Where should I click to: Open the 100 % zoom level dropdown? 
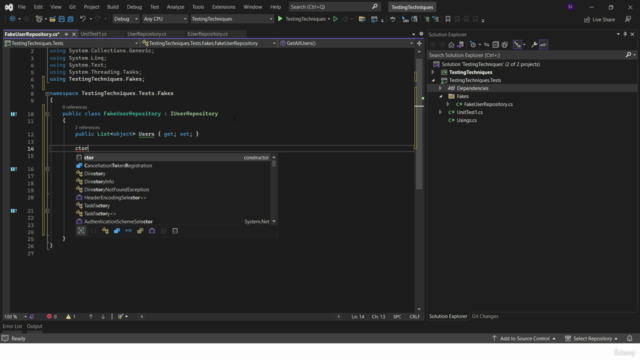[x=15, y=317]
